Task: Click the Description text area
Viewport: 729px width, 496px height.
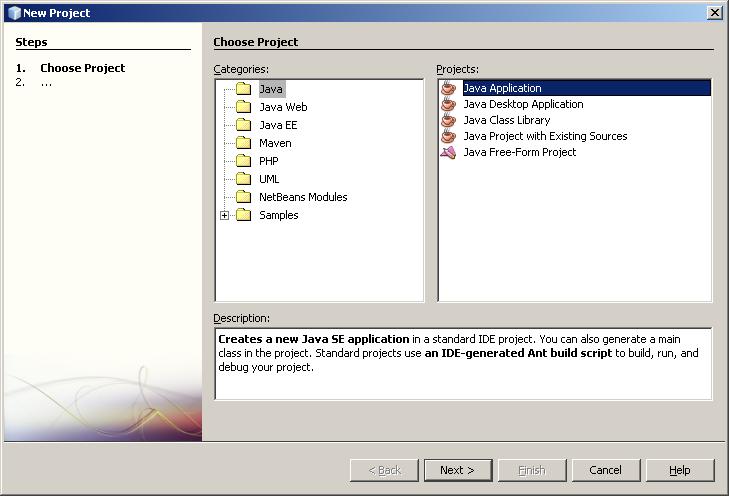Action: coord(463,364)
